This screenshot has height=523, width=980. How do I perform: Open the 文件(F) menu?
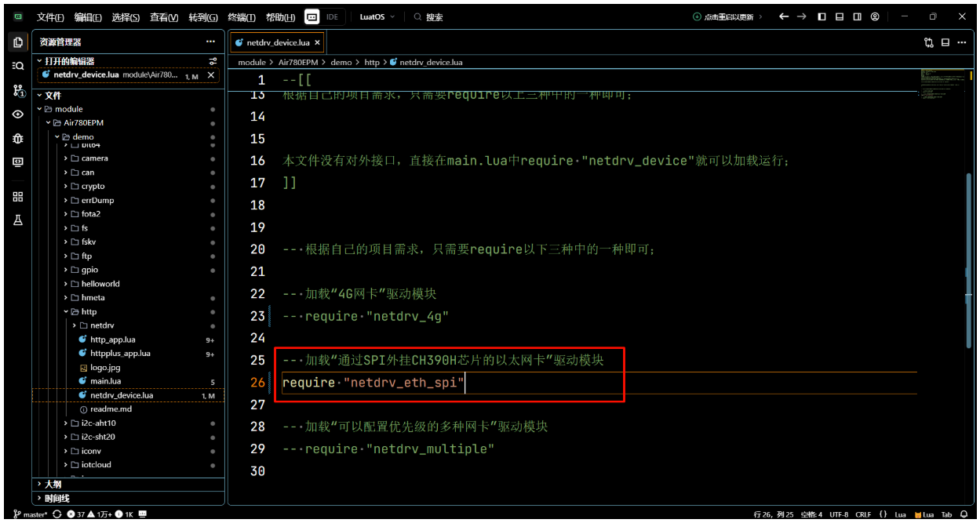click(x=51, y=16)
